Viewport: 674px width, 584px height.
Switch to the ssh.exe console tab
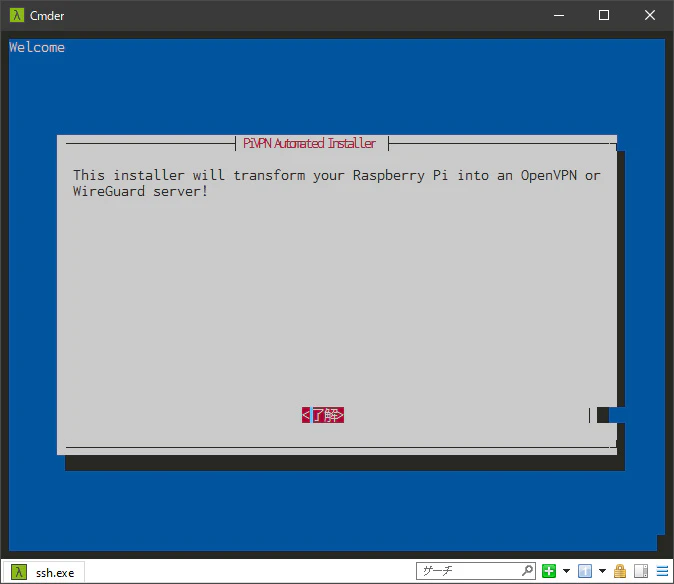click(x=43, y=572)
